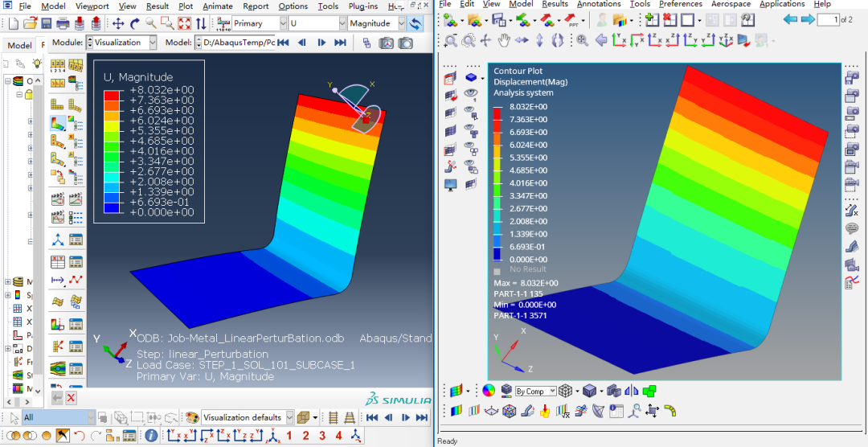868x447 pixels.
Task: Click the HyperView Delete Page icon
Action: tap(669, 20)
